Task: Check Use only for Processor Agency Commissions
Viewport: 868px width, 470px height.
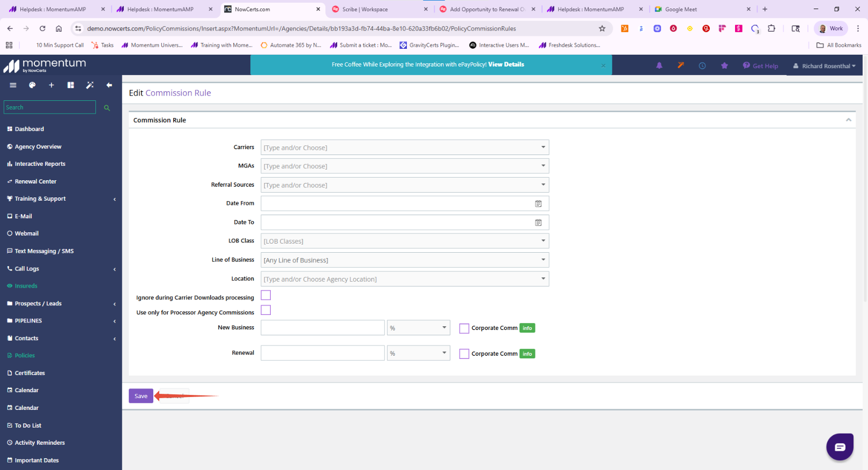Action: click(x=266, y=310)
